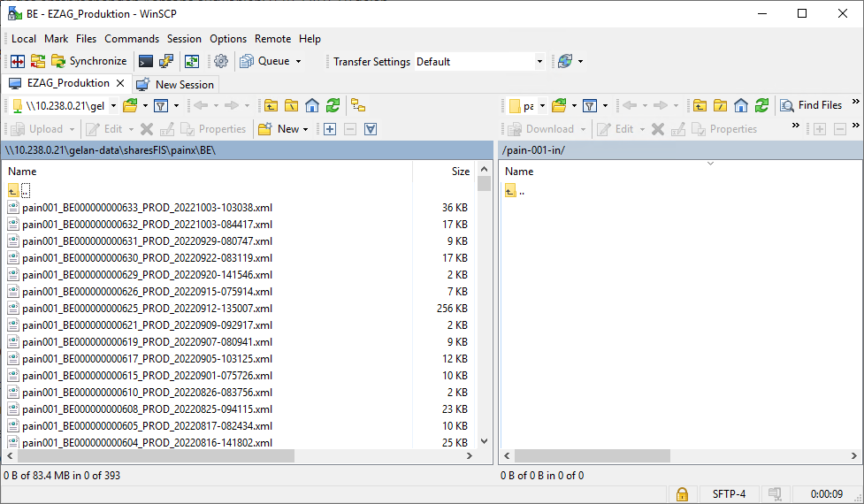Image resolution: width=864 pixels, height=504 pixels.
Task: Click local Unselect Files minus icon
Action: 350,129
